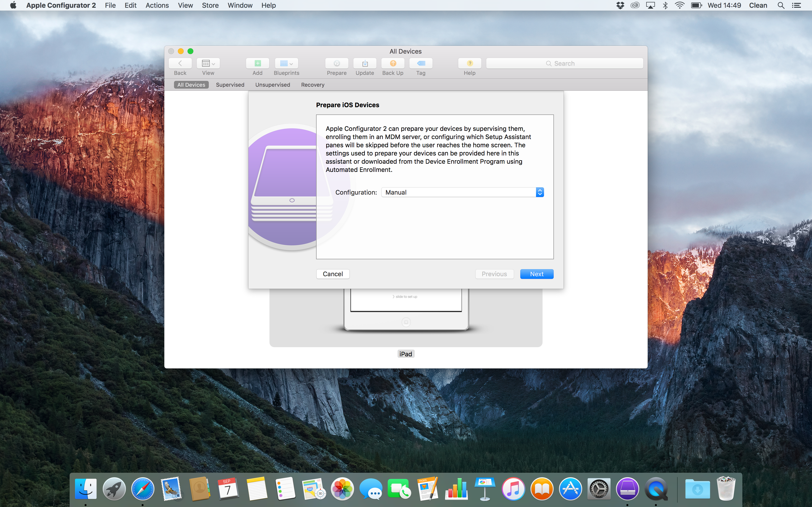Click the Update toolbar icon
The height and width of the screenshot is (507, 812).
click(x=365, y=63)
